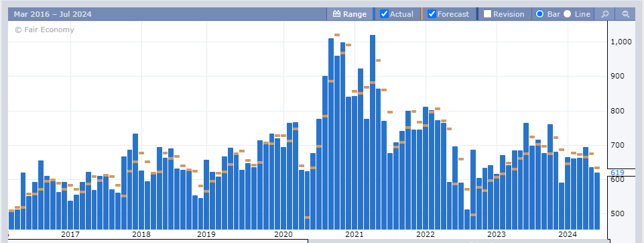The height and width of the screenshot is (243, 644).
Task: Select the Bar chart radio button
Action: [x=540, y=14]
